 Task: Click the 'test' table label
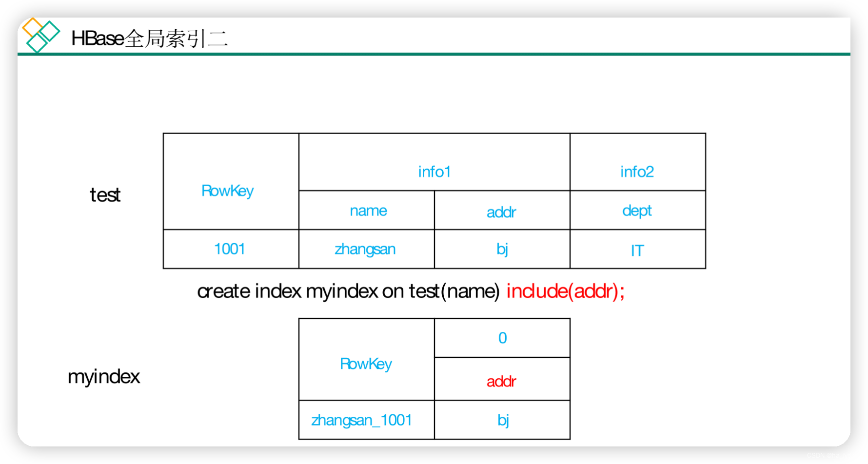(105, 195)
